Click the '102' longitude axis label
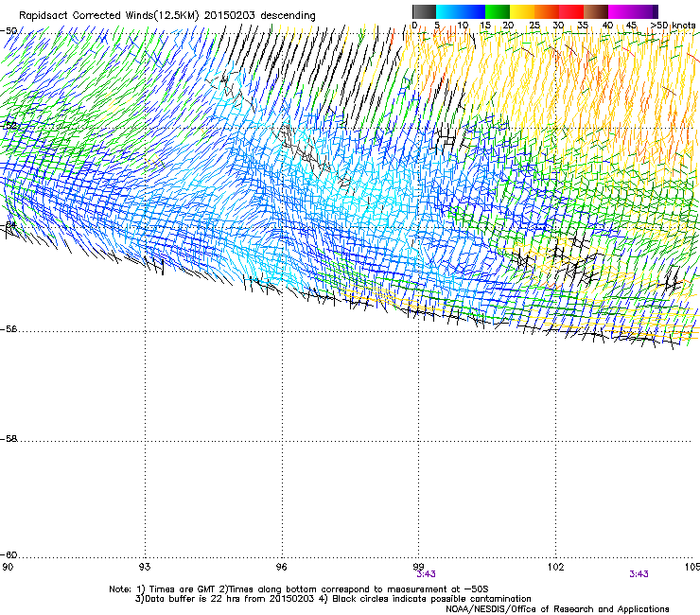Viewport: 700px width, 615px height. (x=555, y=567)
